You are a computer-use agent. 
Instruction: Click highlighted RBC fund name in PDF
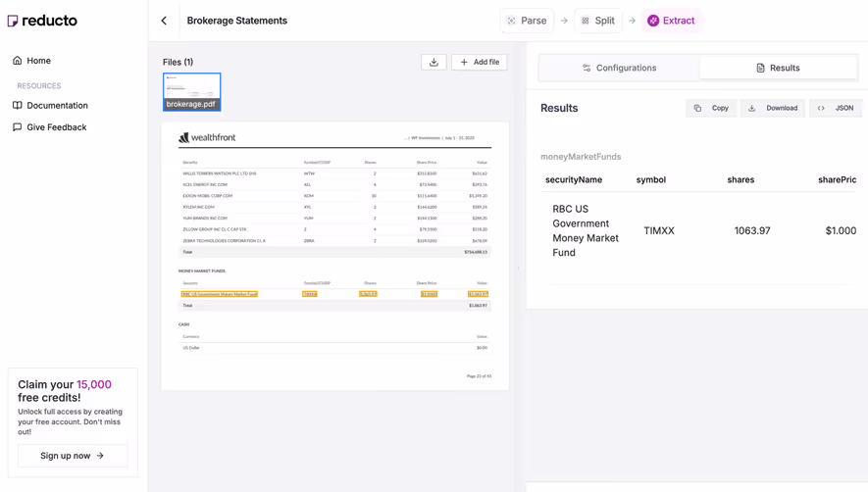[220, 294]
